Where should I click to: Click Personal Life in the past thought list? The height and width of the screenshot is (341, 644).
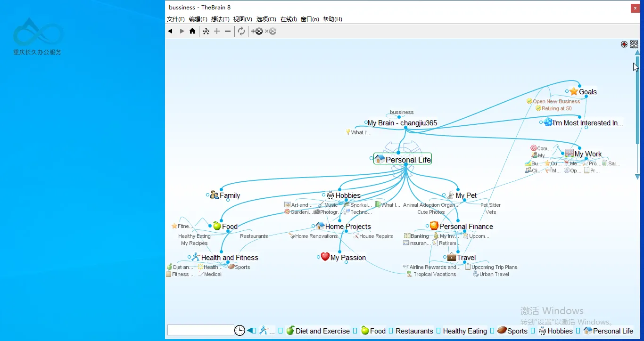(608, 331)
